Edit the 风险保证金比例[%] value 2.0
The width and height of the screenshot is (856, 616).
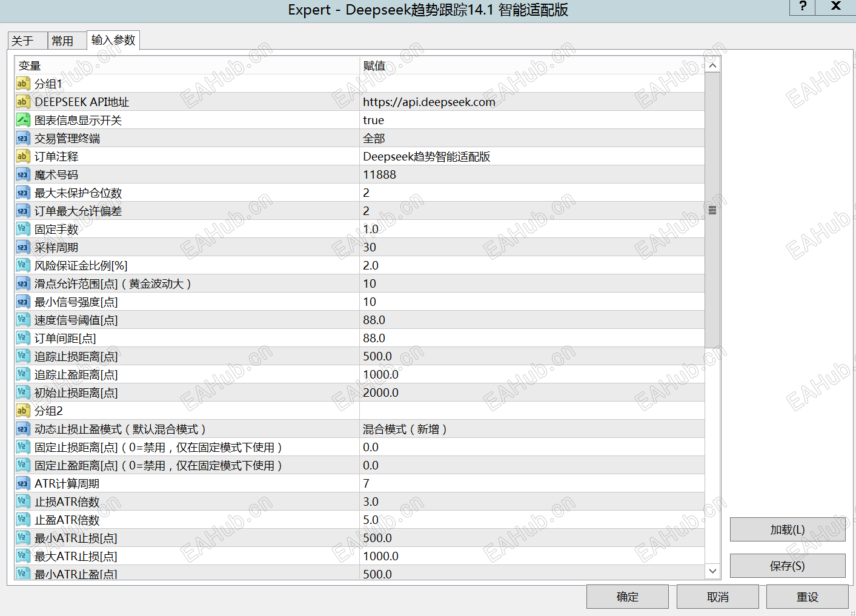532,265
